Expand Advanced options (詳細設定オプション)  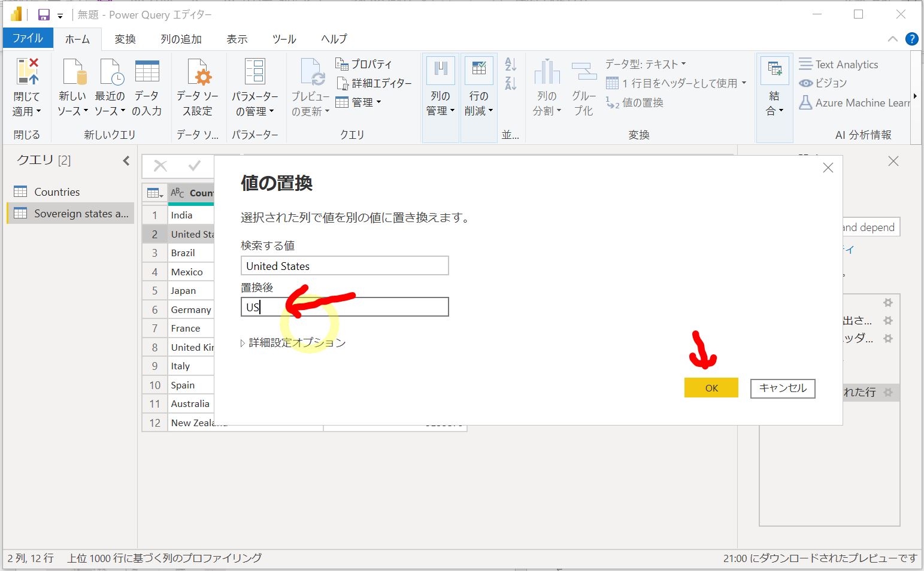click(x=293, y=343)
